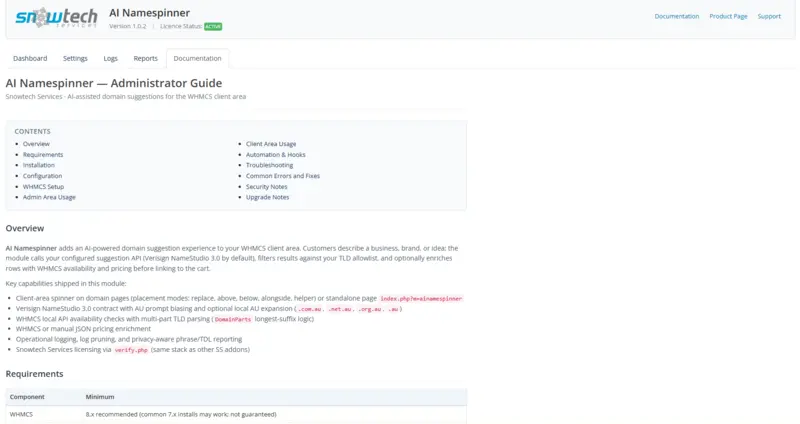The width and height of the screenshot is (800, 424).
Task: Click the .com.au code tag
Action: [x=310, y=309]
